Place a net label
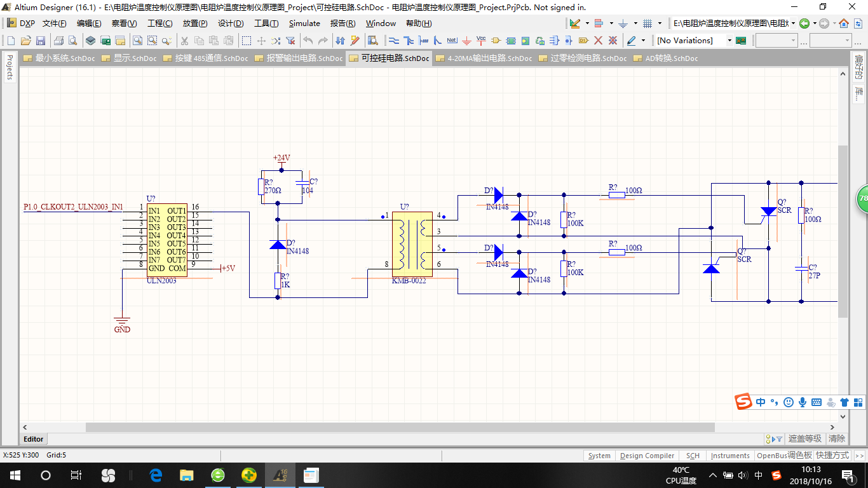The width and height of the screenshot is (868, 488). 452,41
